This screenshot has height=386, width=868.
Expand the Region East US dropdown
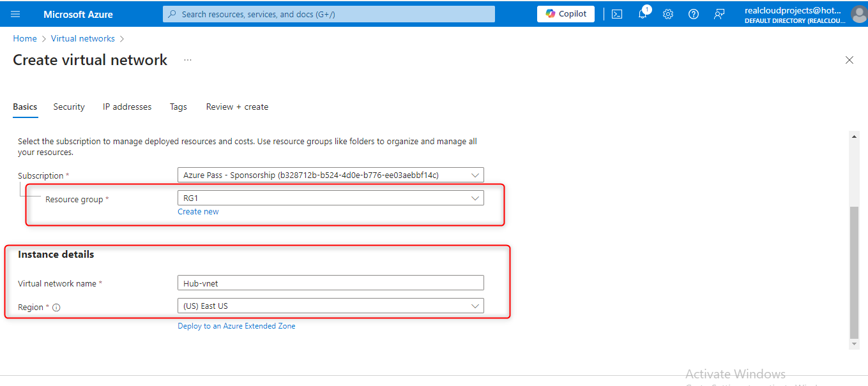[330, 306]
